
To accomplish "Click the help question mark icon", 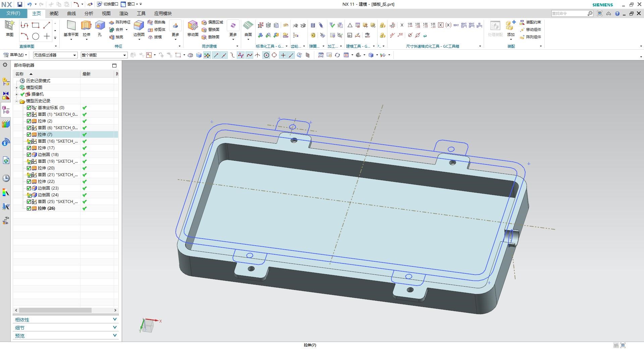I will (x=617, y=14).
